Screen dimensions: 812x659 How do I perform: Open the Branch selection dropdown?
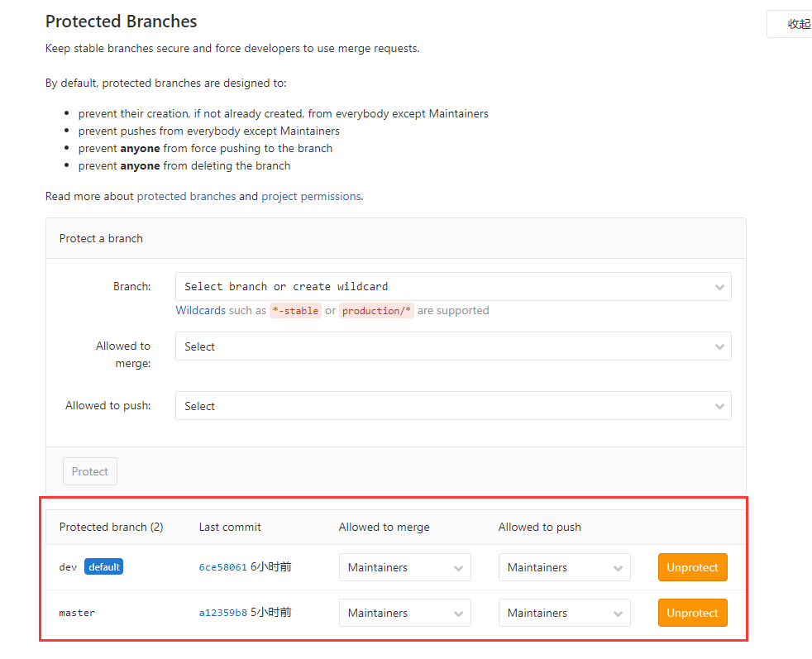click(452, 287)
